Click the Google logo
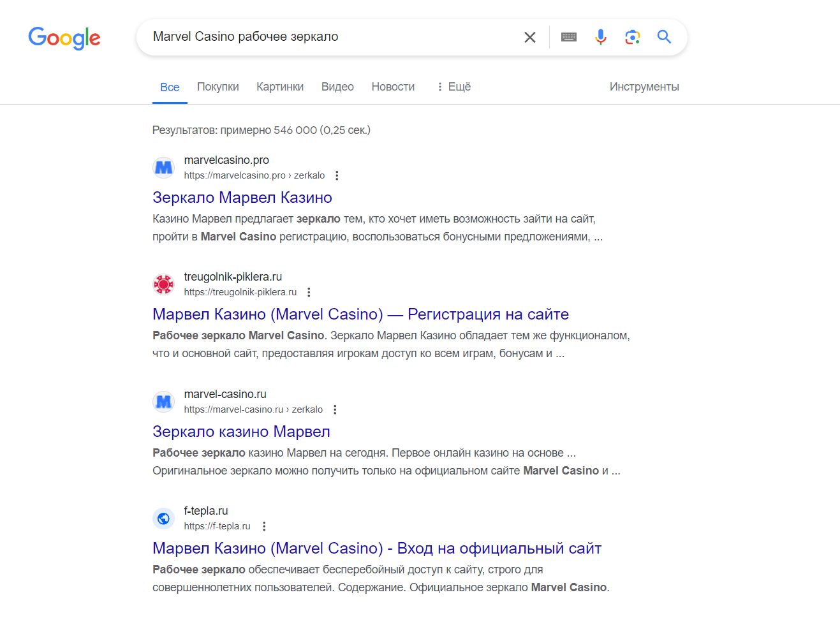This screenshot has width=840, height=618. (64, 38)
